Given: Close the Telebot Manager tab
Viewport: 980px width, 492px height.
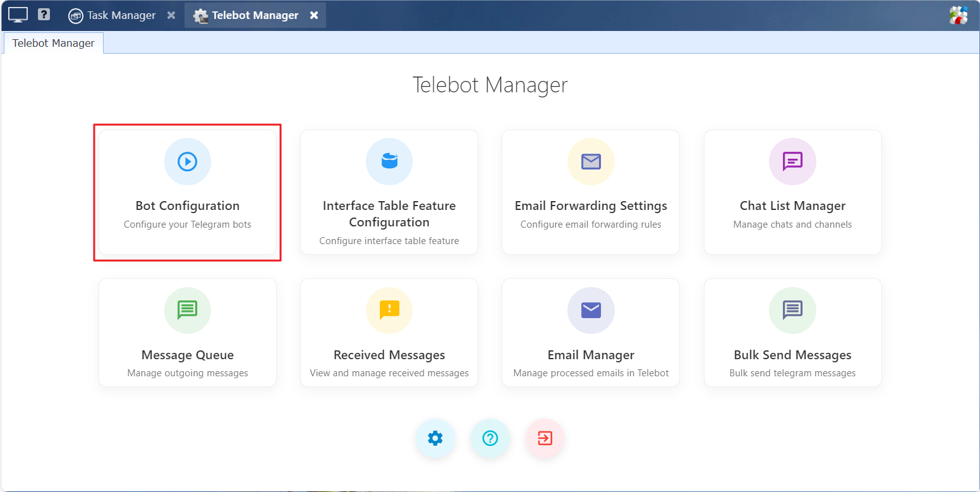Looking at the screenshot, I should [x=314, y=15].
